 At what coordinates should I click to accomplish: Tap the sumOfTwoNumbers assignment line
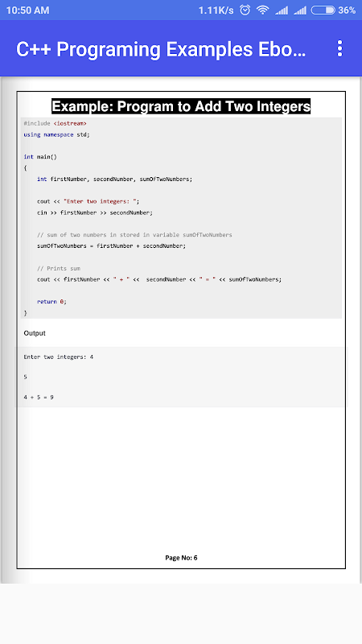(111, 246)
